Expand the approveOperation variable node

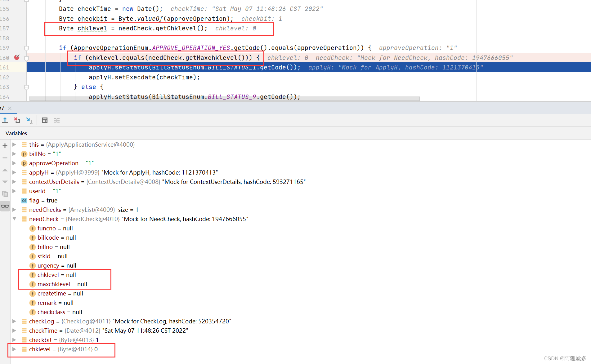14,163
